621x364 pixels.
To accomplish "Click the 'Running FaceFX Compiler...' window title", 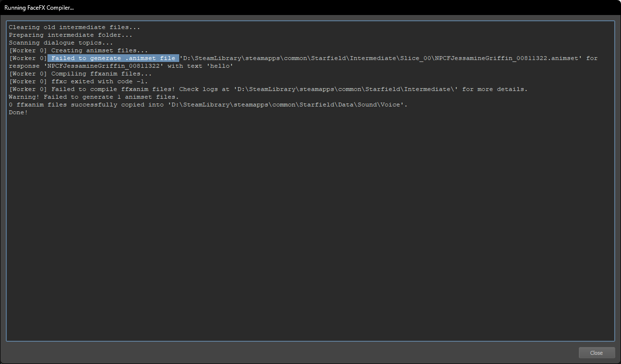I will tap(39, 8).
